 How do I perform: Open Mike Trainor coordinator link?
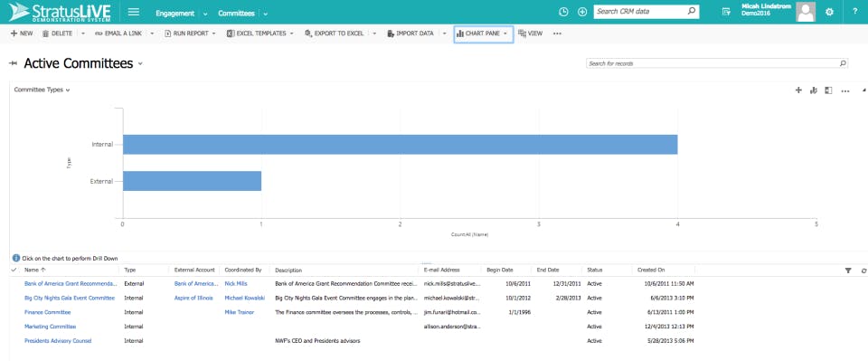coord(239,312)
